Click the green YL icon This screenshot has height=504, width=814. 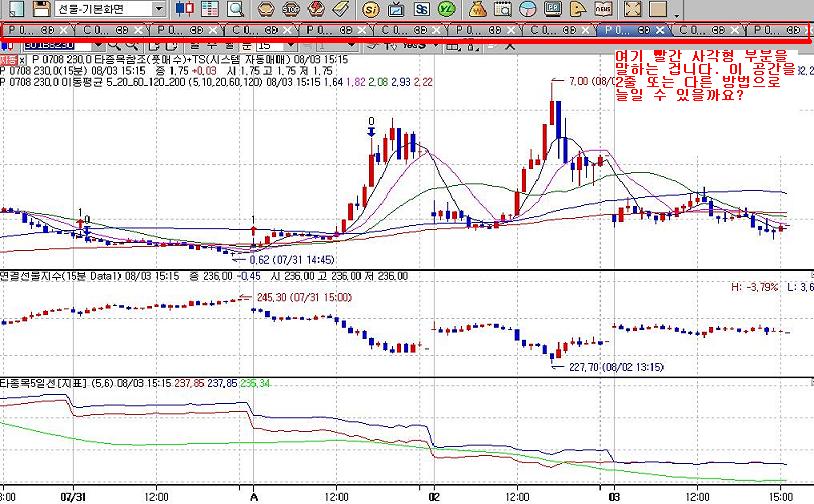(x=448, y=9)
